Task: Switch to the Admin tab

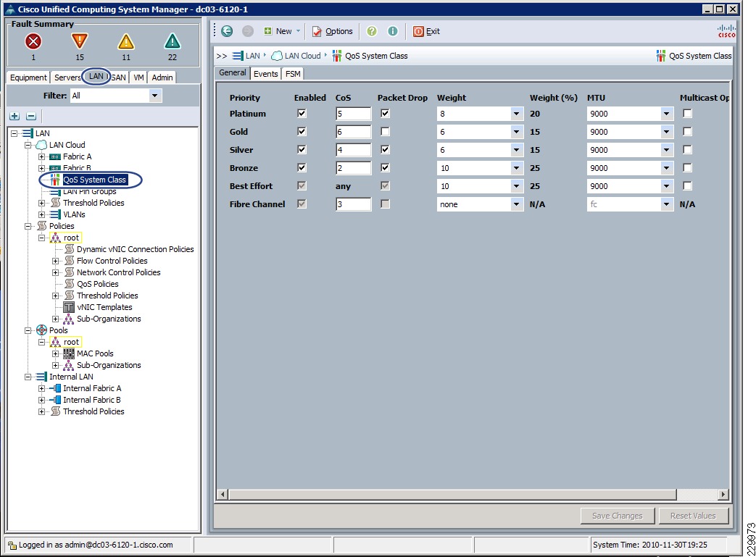Action: point(162,78)
